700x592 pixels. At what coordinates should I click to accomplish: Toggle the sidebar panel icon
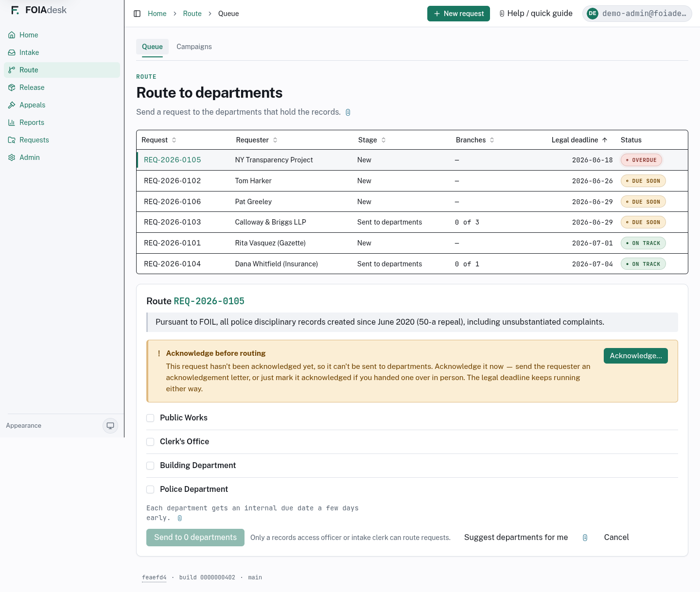click(137, 14)
